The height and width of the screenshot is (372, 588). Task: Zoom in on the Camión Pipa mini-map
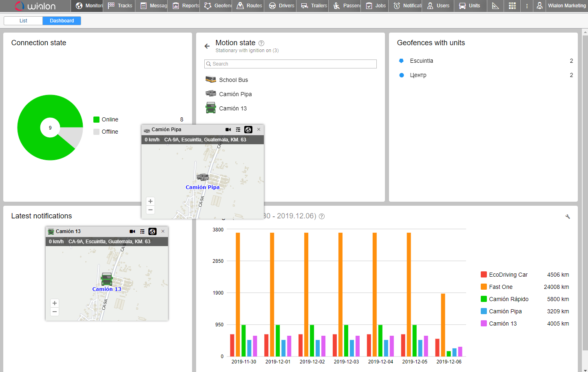click(x=150, y=201)
